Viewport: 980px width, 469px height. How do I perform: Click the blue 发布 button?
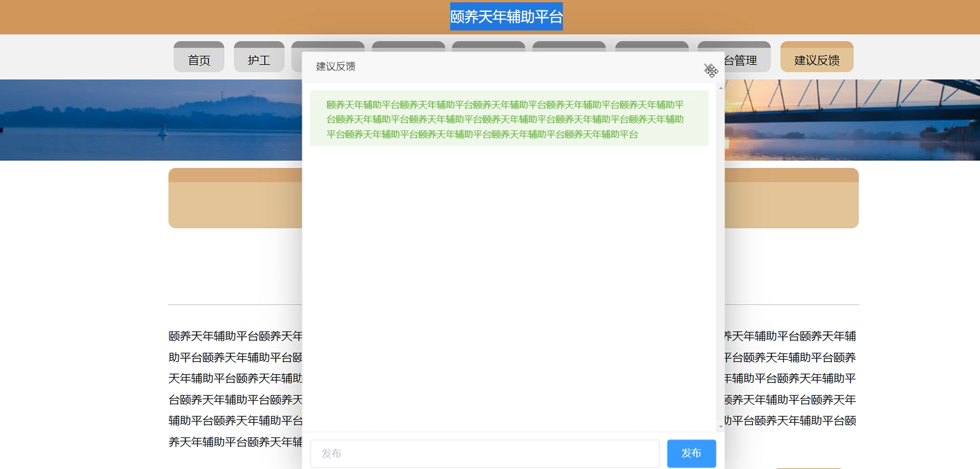tap(691, 453)
